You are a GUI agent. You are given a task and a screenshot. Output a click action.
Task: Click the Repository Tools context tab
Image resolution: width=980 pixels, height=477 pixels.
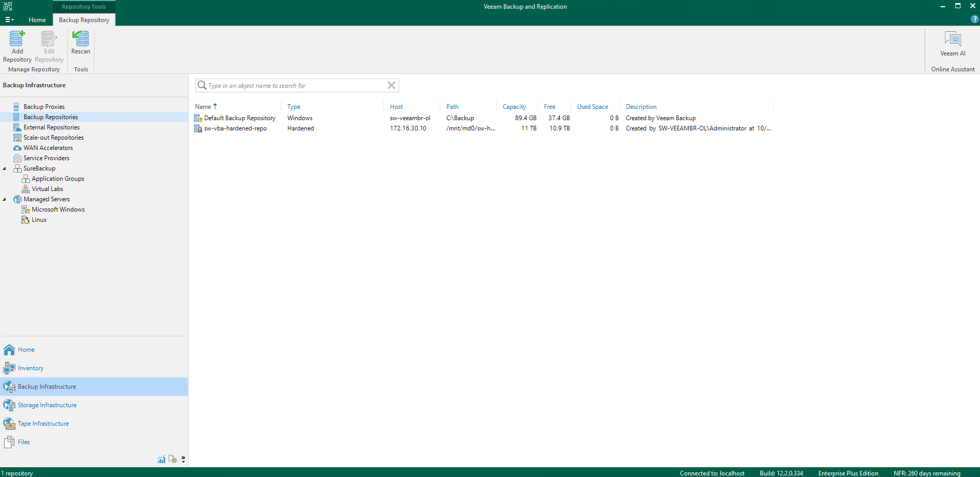click(84, 7)
